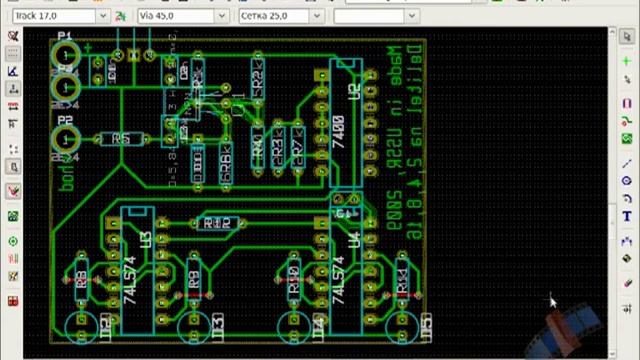The height and width of the screenshot is (360, 640).
Task: Toggle automatic track width icon
Action: click(120, 16)
